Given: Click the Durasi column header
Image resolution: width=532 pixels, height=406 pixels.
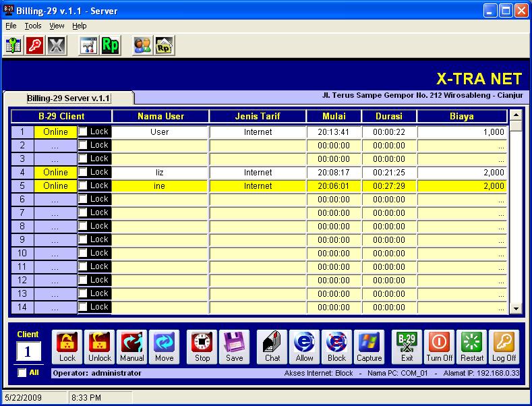Looking at the screenshot, I should [389, 116].
